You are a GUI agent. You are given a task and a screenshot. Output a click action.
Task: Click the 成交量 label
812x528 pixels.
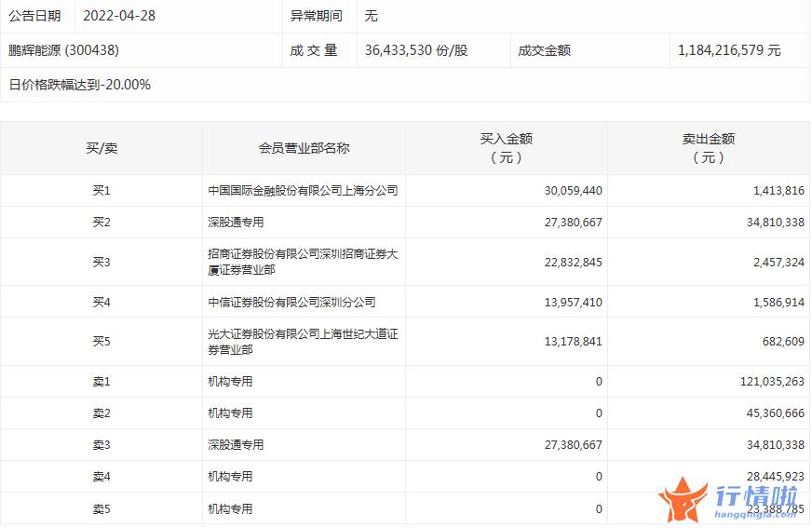click(313, 50)
